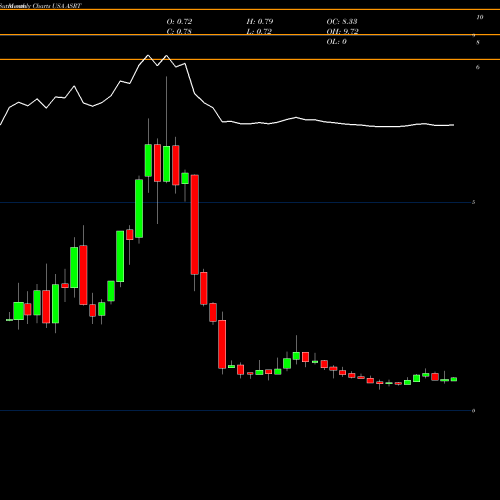This screenshot has width=500, height=500.
Task: Click the high value 'H: 0.79'
Action: [x=260, y=22]
